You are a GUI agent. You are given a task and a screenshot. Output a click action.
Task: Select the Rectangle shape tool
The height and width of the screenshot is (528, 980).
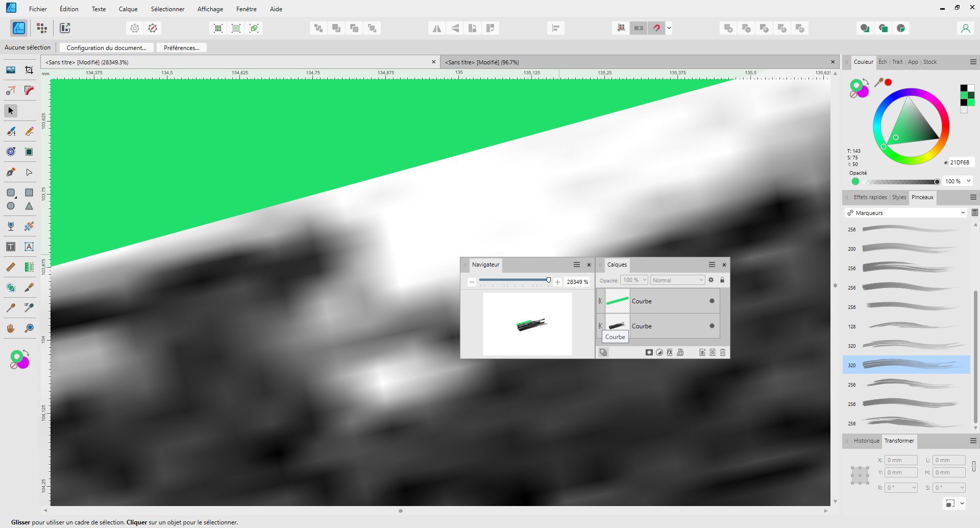coord(29,193)
